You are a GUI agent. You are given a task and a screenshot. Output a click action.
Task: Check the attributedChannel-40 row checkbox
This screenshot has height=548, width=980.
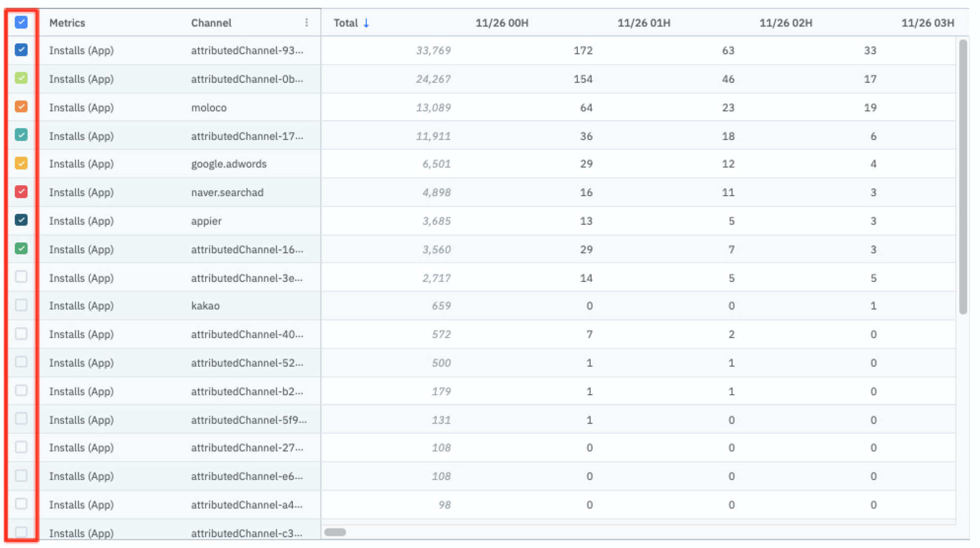click(x=21, y=334)
